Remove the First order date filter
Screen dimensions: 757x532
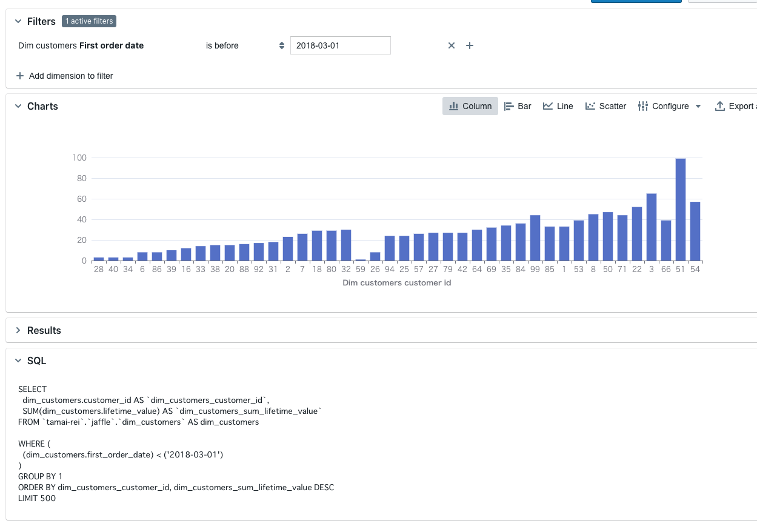point(451,45)
